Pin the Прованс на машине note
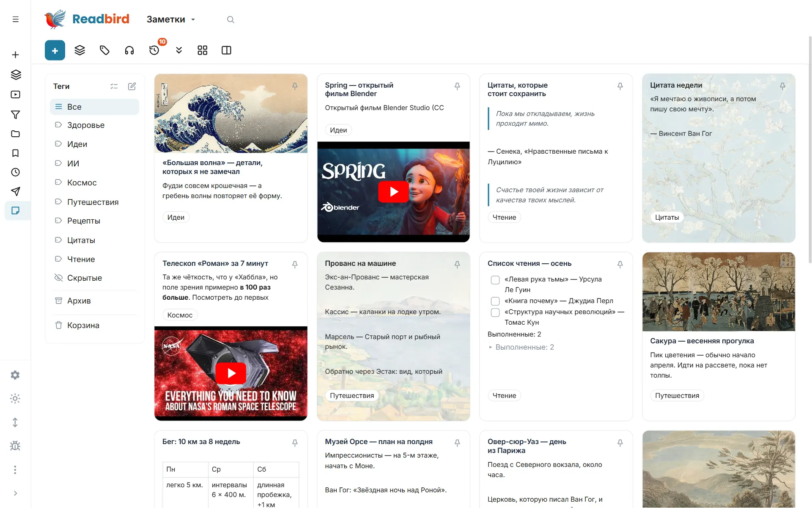The height and width of the screenshot is (508, 812). (457, 265)
